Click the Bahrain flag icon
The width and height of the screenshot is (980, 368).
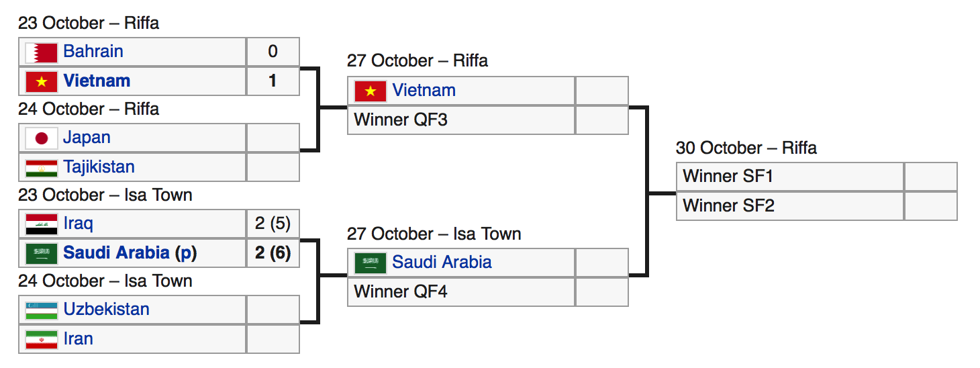coord(41,52)
